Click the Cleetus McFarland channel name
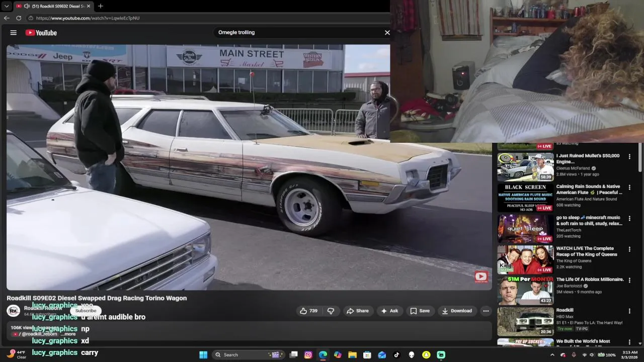This screenshot has height=362, width=644. tap(573, 168)
